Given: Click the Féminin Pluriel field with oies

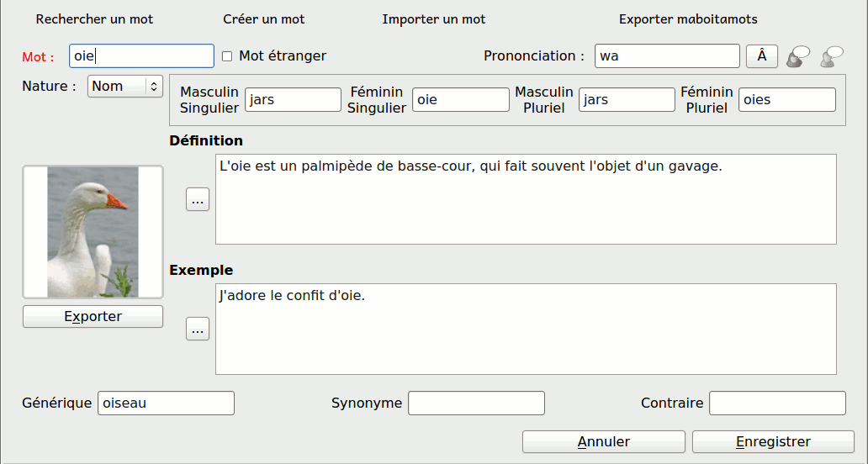Looking at the screenshot, I should [x=786, y=99].
